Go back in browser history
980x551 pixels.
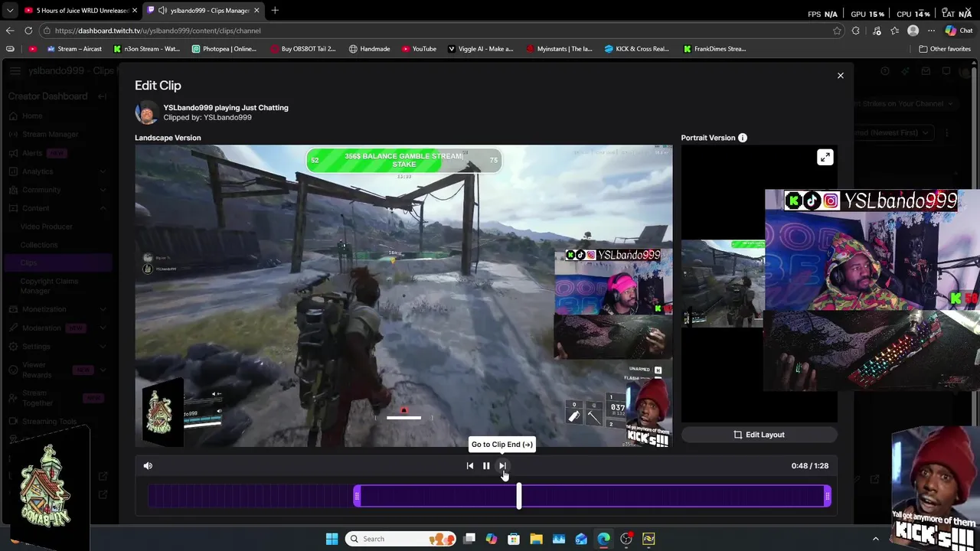coord(10,31)
